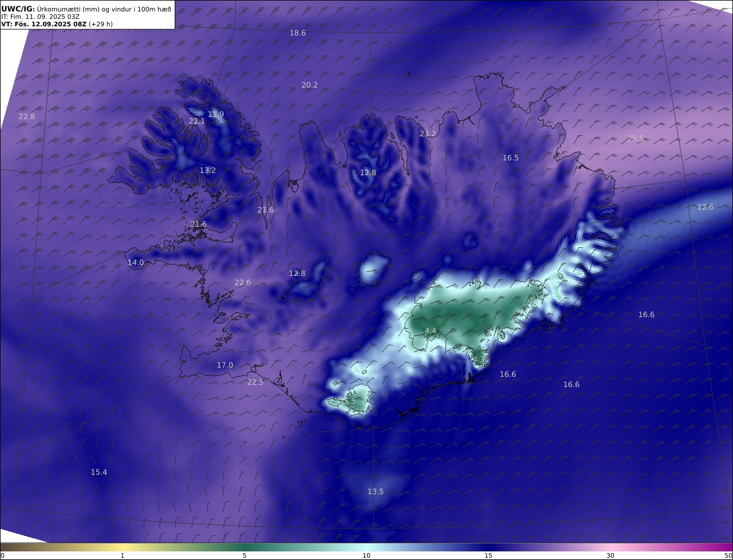
Task: Click the map value 11.9
Action: [216, 115]
